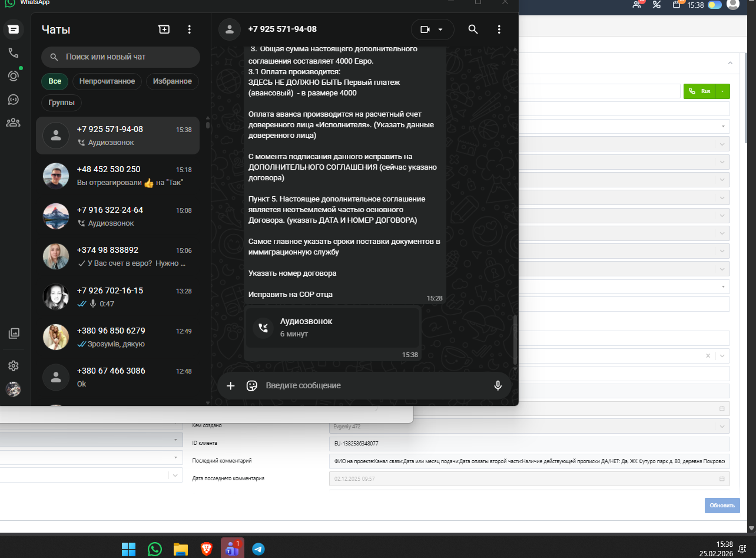Screen dimensions: 756x558
Task: Open the Media gallery icon in WhatsApp sidebar
Action: [x=14, y=334]
